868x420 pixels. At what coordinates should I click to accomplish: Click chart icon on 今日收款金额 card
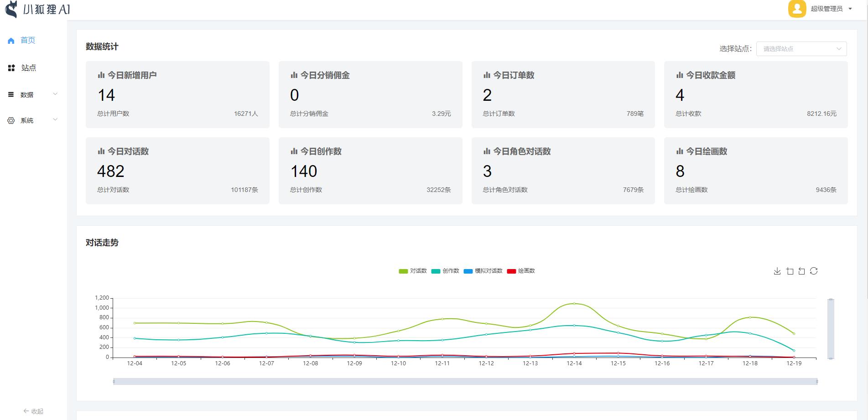tap(680, 75)
